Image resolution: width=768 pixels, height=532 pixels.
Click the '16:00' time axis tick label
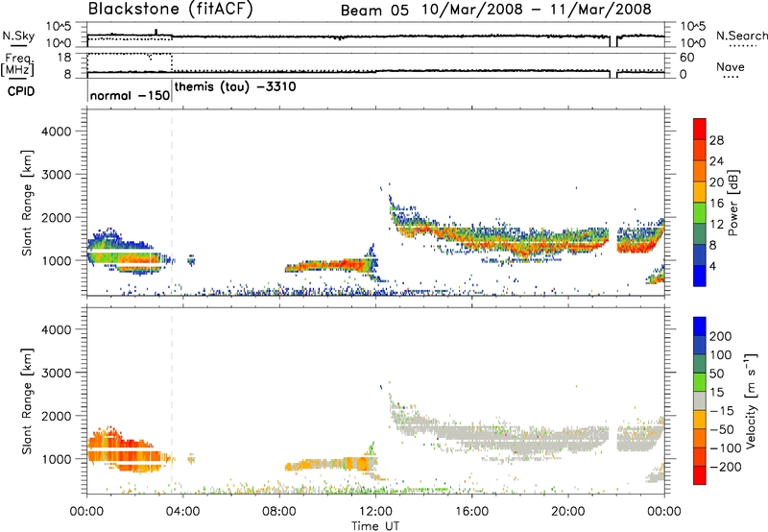[471, 512]
